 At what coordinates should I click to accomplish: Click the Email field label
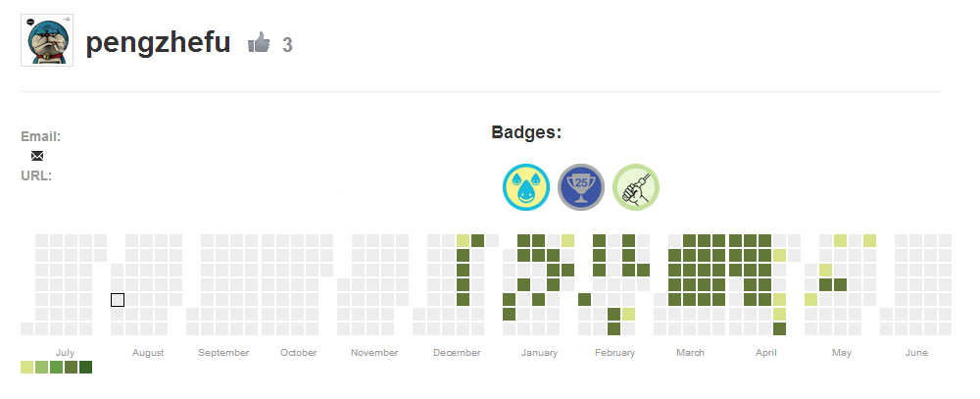pos(40,136)
